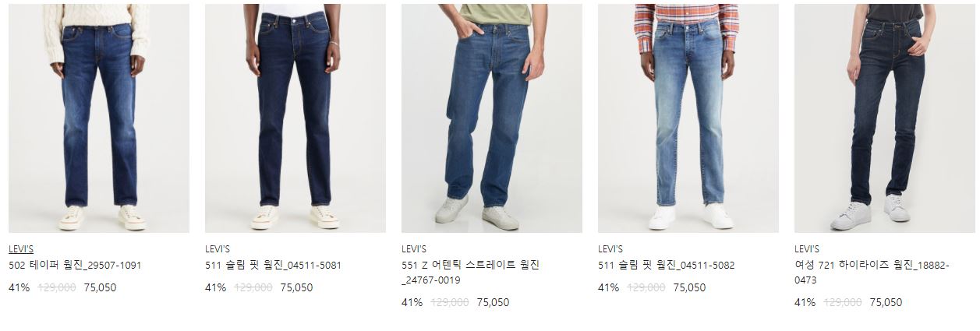View the 551 Z 어텐틱 스트레이트 jeans image
This screenshot has height=331, width=980.
pos(492,118)
